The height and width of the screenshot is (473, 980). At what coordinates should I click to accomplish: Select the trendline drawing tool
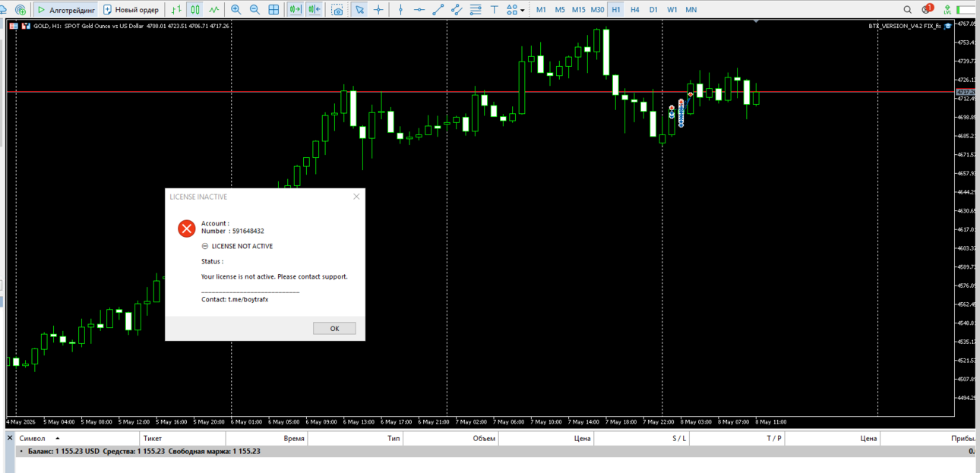point(438,10)
